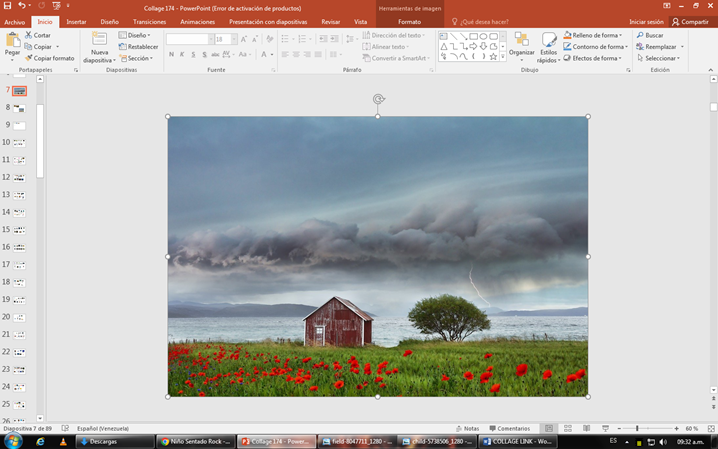The image size is (718, 449).
Task: Click the save icon in title bar
Action: click(7, 5)
